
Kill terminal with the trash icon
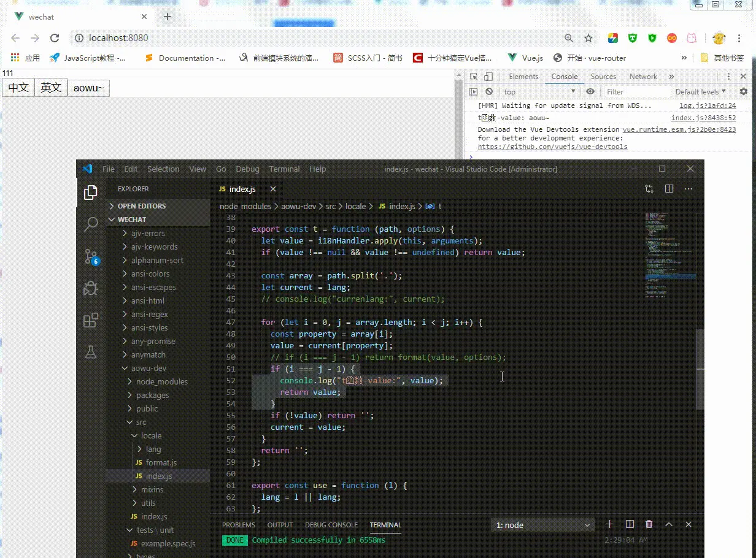coord(649,524)
